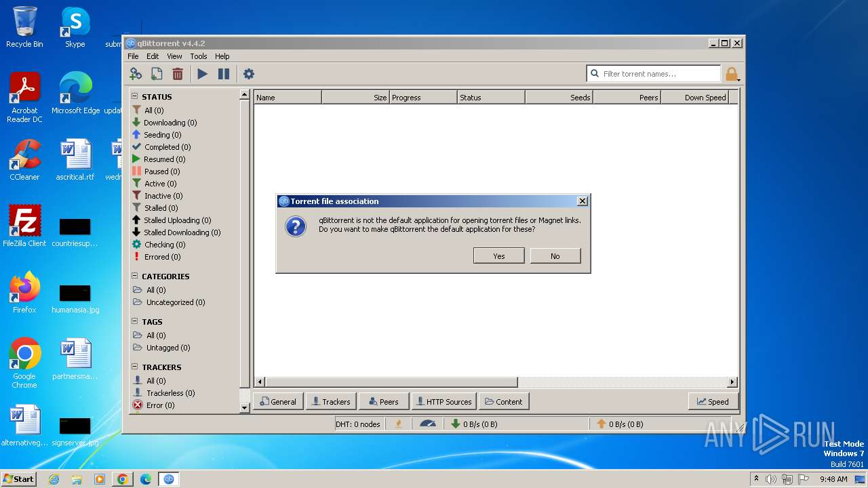
Task: Open the Tools menu
Action: [x=199, y=56]
